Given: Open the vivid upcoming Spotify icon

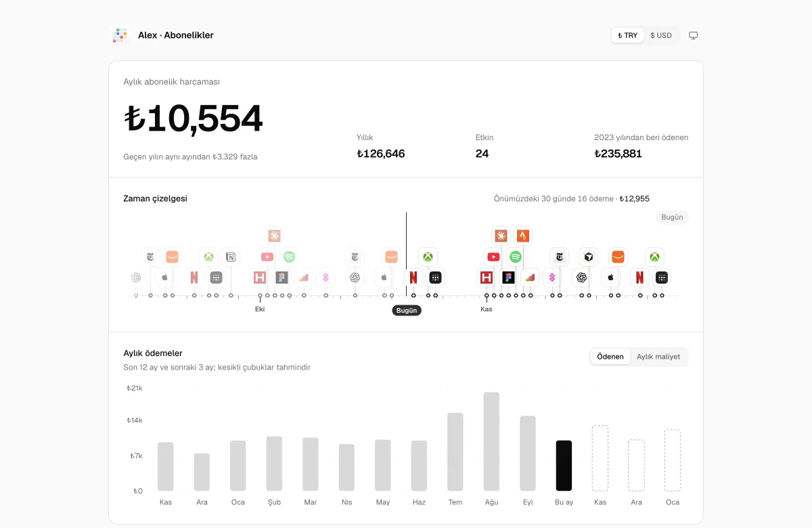Looking at the screenshot, I should 516,257.
